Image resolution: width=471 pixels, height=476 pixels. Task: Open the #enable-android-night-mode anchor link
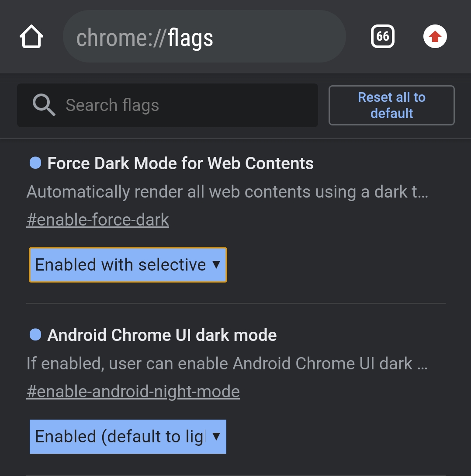(x=133, y=392)
